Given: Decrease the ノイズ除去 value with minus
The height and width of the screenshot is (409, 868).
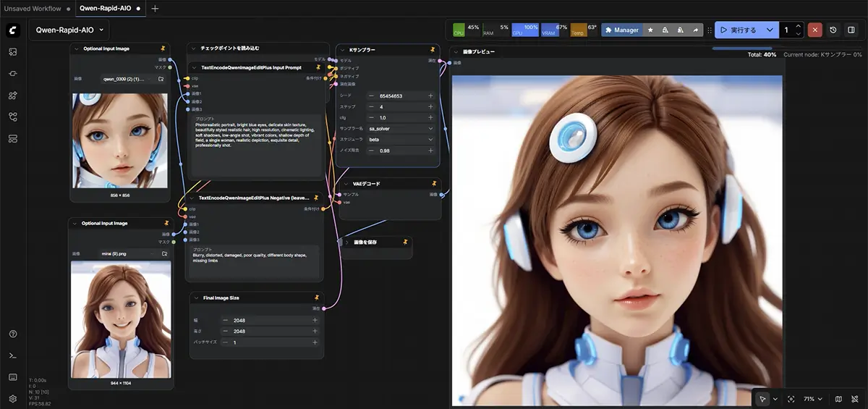Looking at the screenshot, I should point(372,151).
